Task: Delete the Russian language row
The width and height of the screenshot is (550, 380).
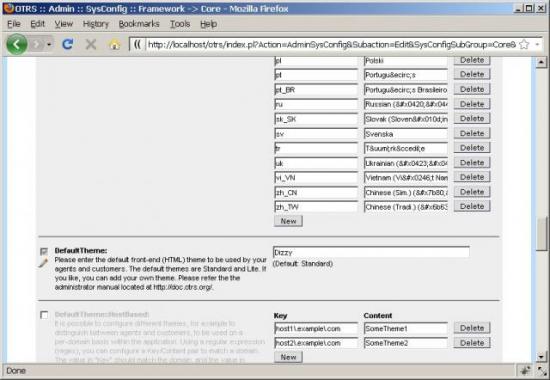Action: click(x=472, y=104)
